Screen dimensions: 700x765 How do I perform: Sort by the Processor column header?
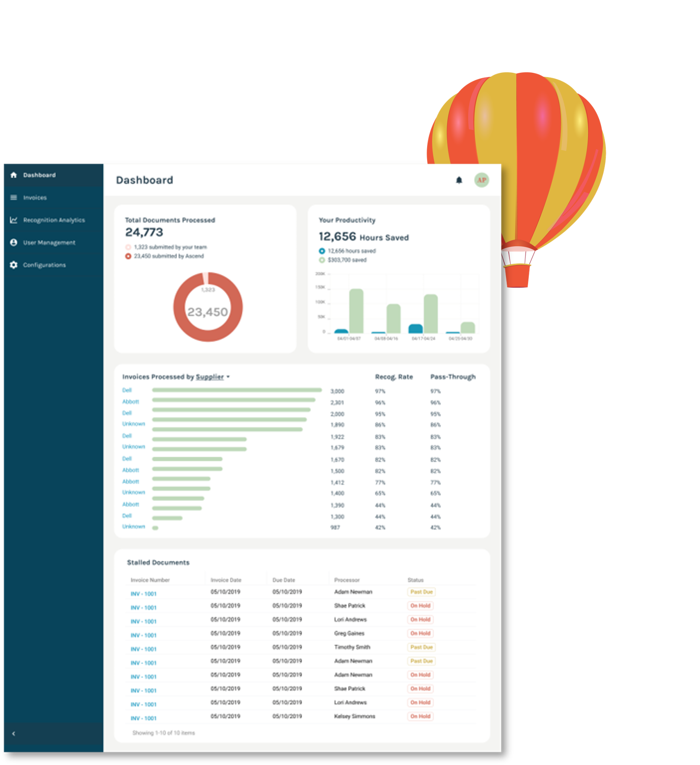347,580
